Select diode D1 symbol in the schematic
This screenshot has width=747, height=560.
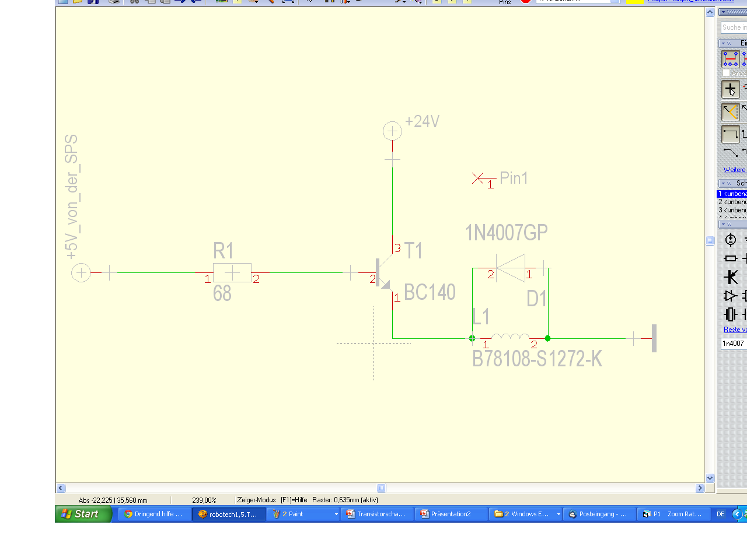tap(511, 268)
